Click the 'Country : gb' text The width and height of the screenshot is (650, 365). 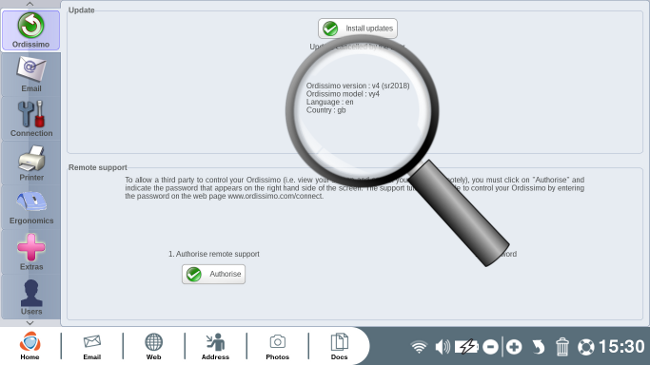(x=326, y=110)
